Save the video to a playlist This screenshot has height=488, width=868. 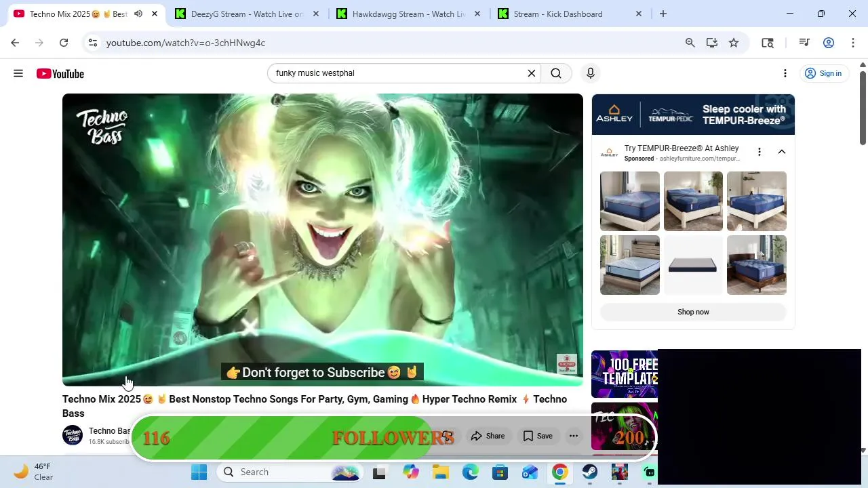point(538,436)
